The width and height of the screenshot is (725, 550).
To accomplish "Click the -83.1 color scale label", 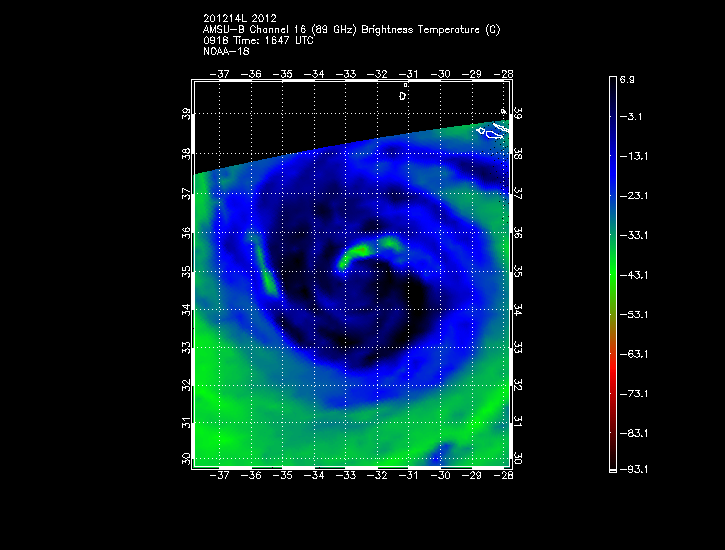I will pos(633,434).
